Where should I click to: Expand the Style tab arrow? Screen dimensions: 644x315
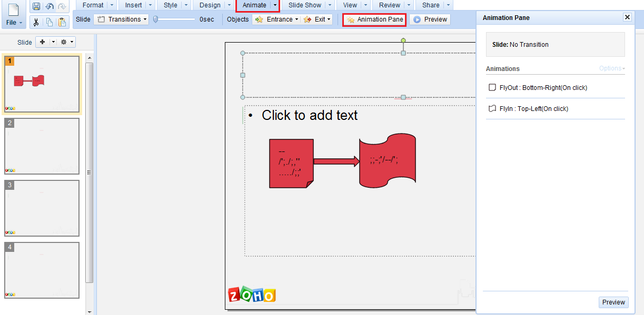pyautogui.click(x=186, y=5)
